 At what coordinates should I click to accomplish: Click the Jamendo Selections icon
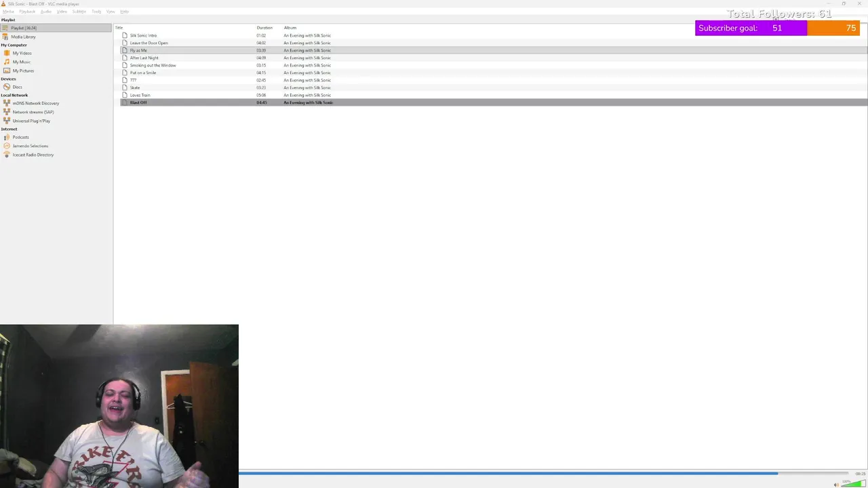(x=7, y=146)
